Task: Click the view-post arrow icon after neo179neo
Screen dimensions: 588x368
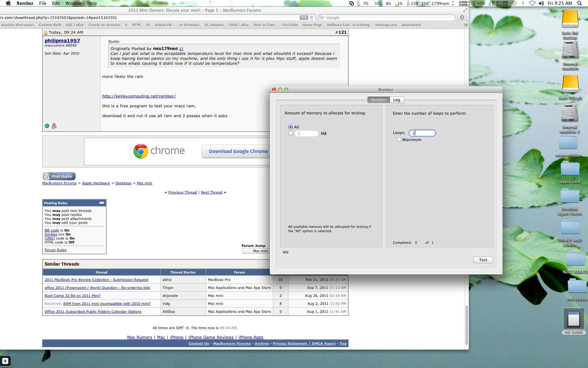Action: 181,49
